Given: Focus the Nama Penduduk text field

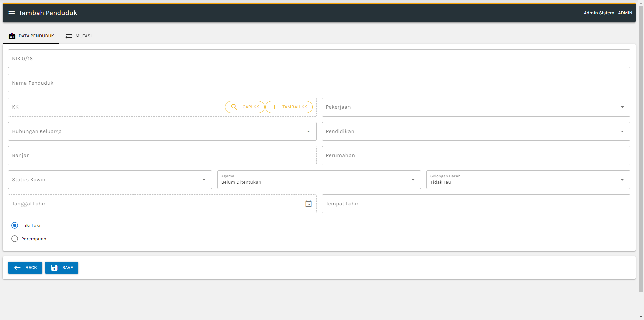Looking at the screenshot, I should [319, 83].
